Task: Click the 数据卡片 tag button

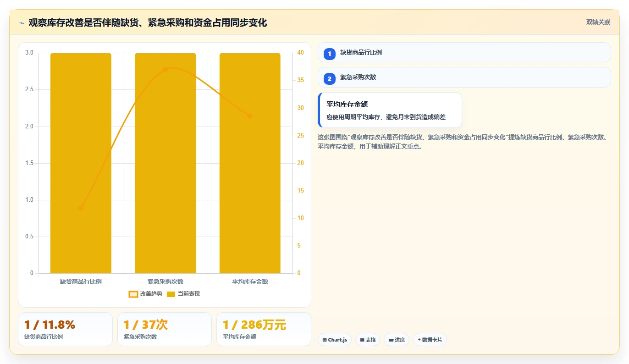Action: (430, 340)
